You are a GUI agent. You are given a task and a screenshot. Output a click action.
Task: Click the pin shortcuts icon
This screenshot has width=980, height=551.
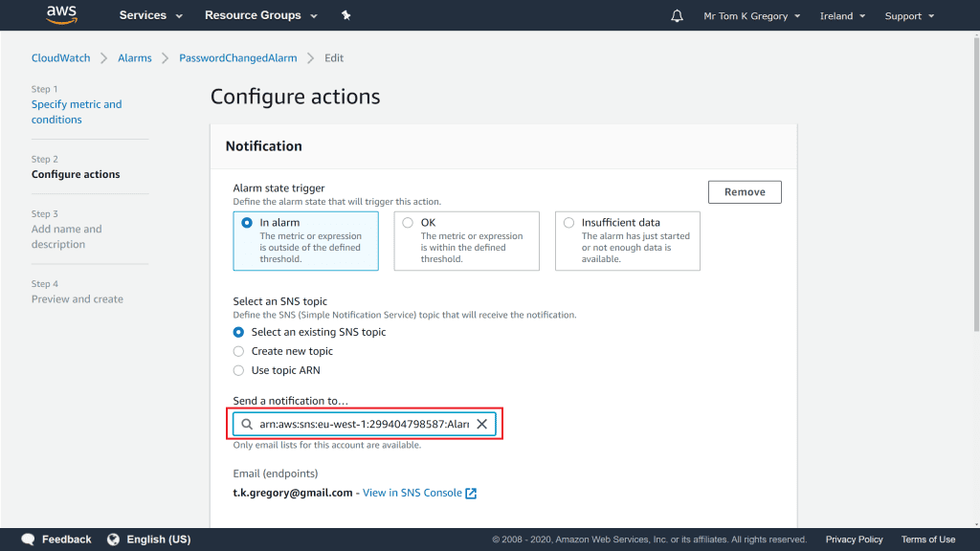click(x=345, y=15)
